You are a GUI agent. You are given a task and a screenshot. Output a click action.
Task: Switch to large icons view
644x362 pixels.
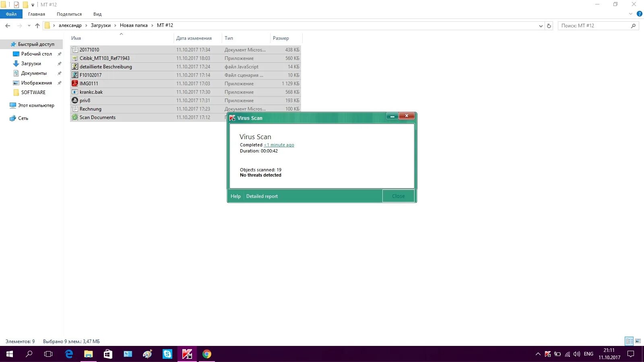pos(638,341)
